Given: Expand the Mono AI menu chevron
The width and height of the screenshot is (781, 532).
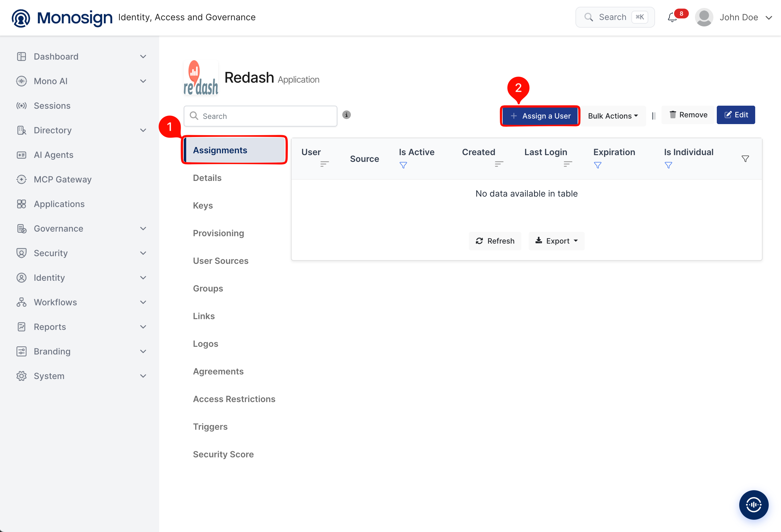Looking at the screenshot, I should (143, 81).
